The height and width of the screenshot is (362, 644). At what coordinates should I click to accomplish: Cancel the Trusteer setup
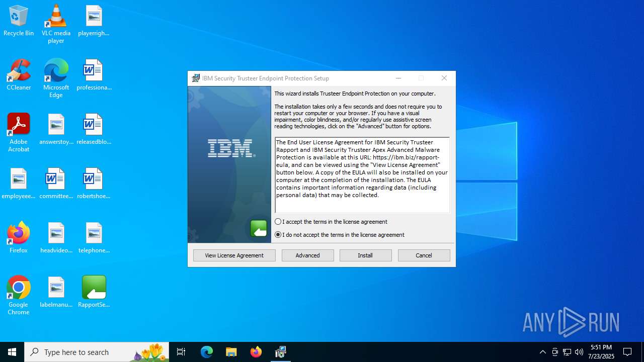[424, 255]
